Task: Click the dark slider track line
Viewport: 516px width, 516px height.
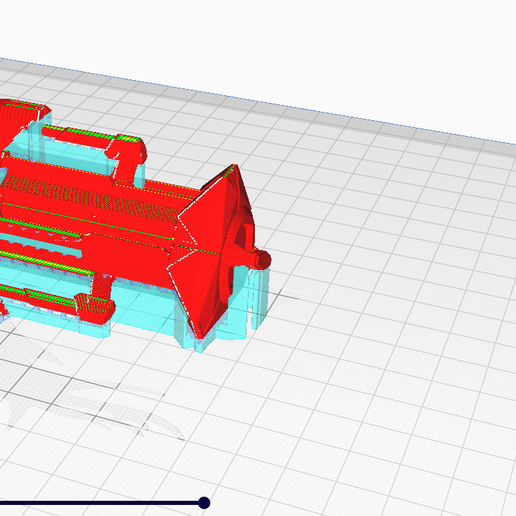Action: [99, 503]
